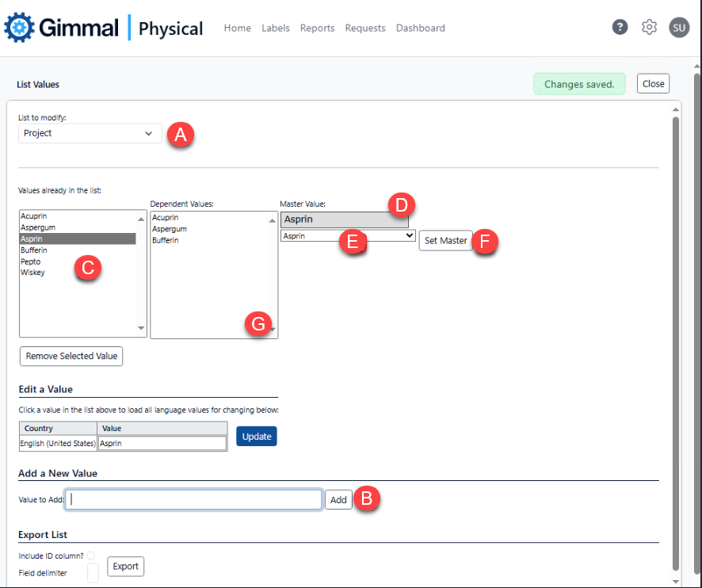Screen dimensions: 702x588
Task: Expand the List to modify dropdown
Action: pos(90,133)
